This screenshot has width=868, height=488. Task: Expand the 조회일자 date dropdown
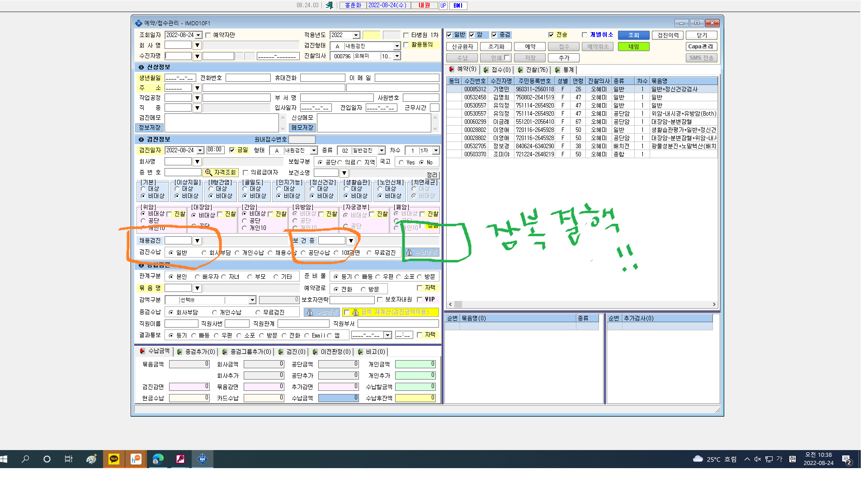[198, 35]
